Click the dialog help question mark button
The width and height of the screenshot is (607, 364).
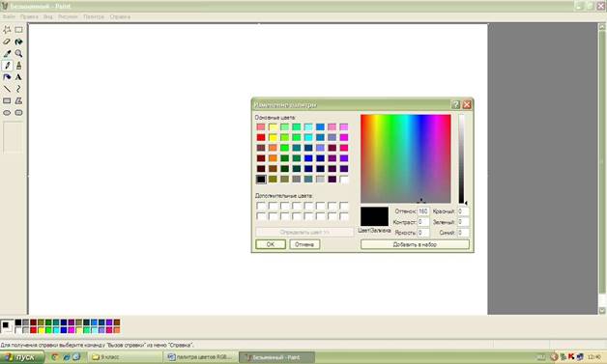tap(456, 104)
